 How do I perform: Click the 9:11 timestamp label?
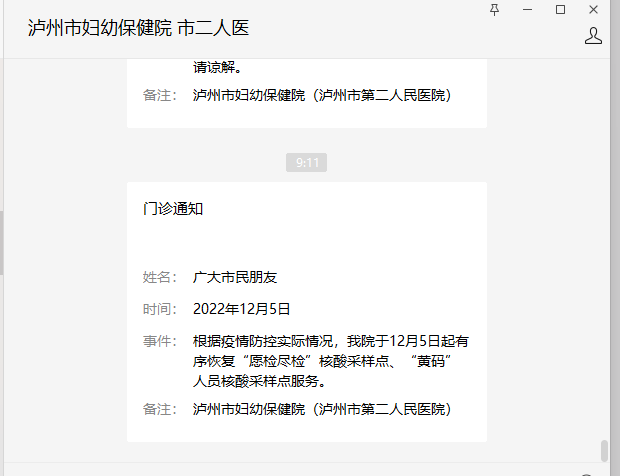[x=306, y=162]
